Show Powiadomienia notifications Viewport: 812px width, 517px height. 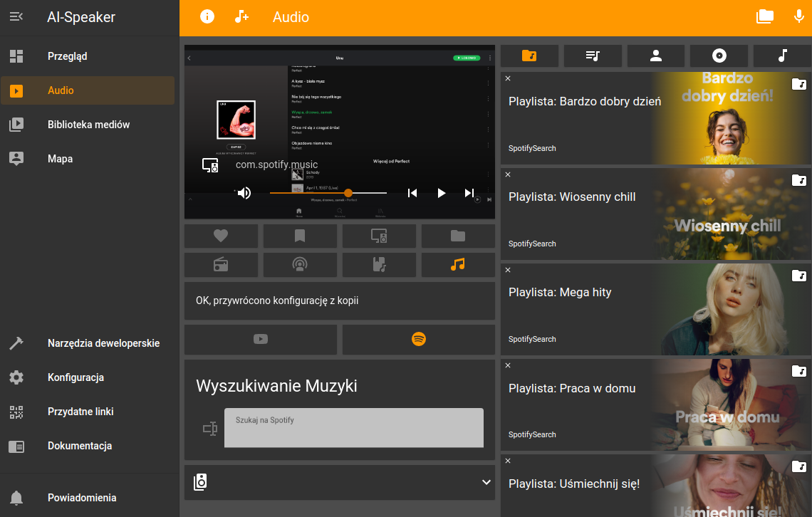coord(88,497)
